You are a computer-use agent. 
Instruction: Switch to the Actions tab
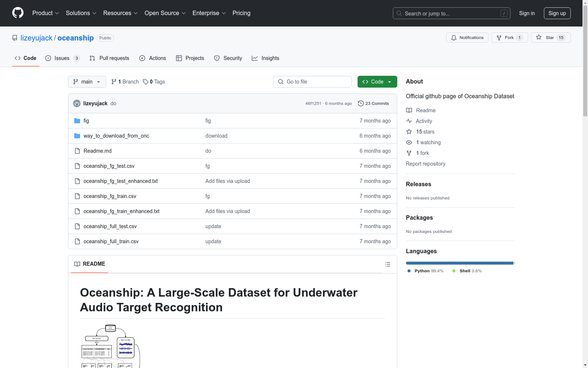153,58
